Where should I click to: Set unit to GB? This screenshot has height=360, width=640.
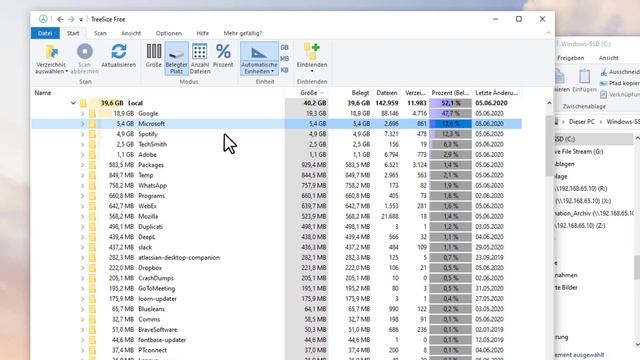[284, 47]
